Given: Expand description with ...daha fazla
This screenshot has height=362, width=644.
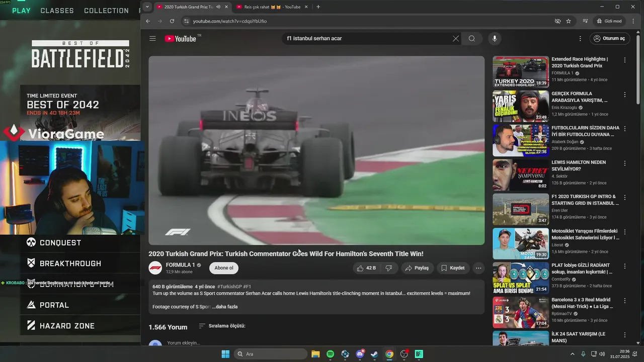Looking at the screenshot, I should click(224, 307).
